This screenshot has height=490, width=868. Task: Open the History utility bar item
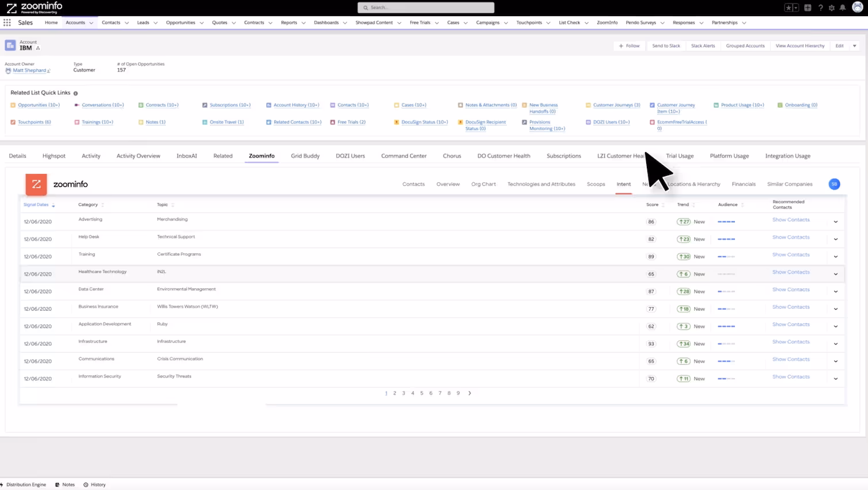[94, 484]
